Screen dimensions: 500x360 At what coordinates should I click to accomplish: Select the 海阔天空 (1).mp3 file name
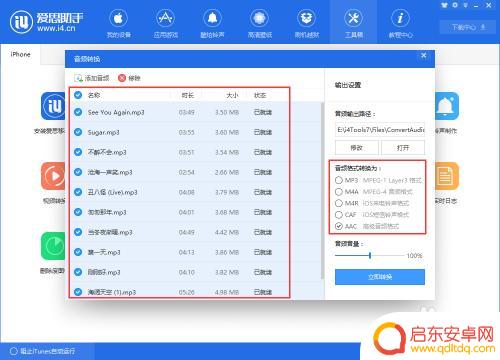(112, 292)
